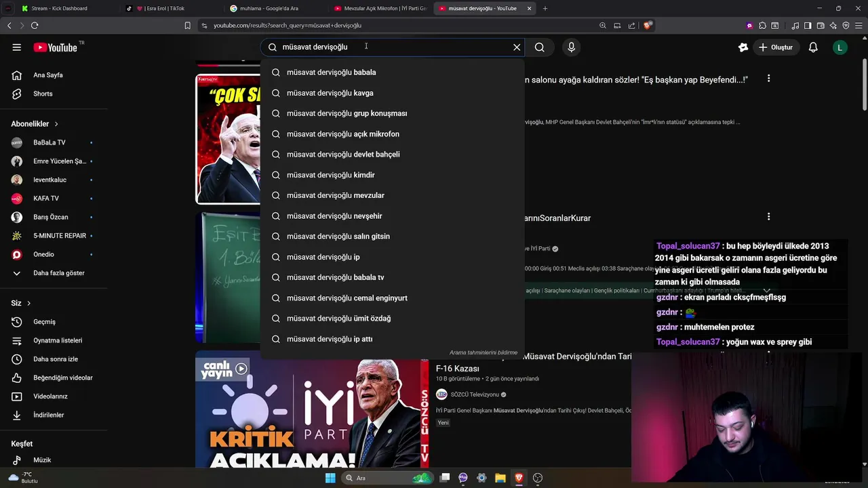Click the magnifier search button

(540, 47)
